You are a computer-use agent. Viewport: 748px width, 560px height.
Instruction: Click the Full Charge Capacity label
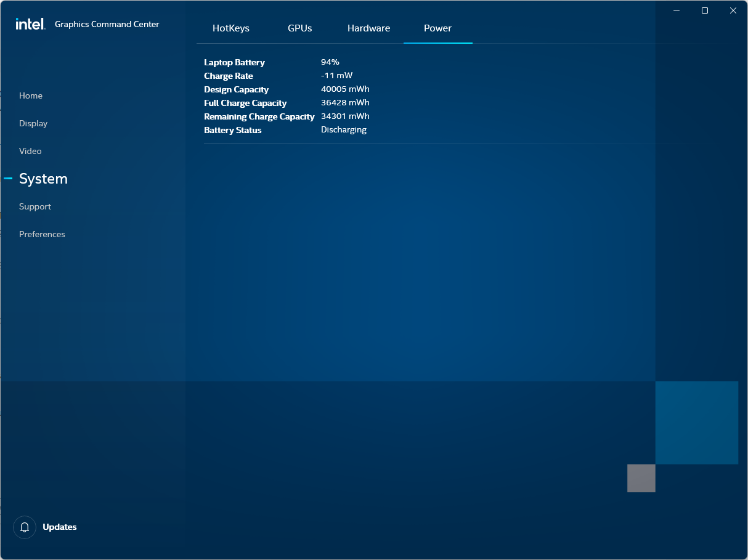pyautogui.click(x=245, y=103)
